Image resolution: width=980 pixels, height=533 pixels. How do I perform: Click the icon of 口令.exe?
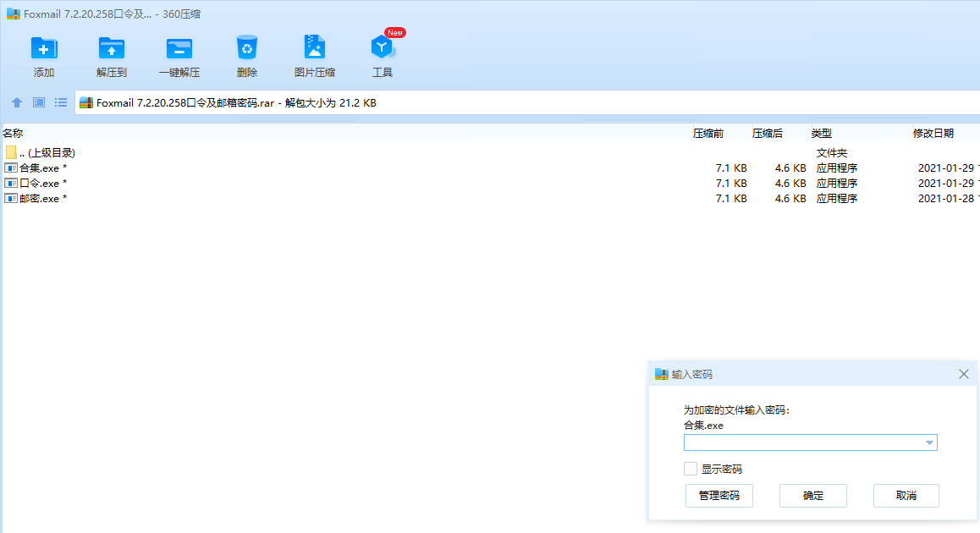(11, 183)
